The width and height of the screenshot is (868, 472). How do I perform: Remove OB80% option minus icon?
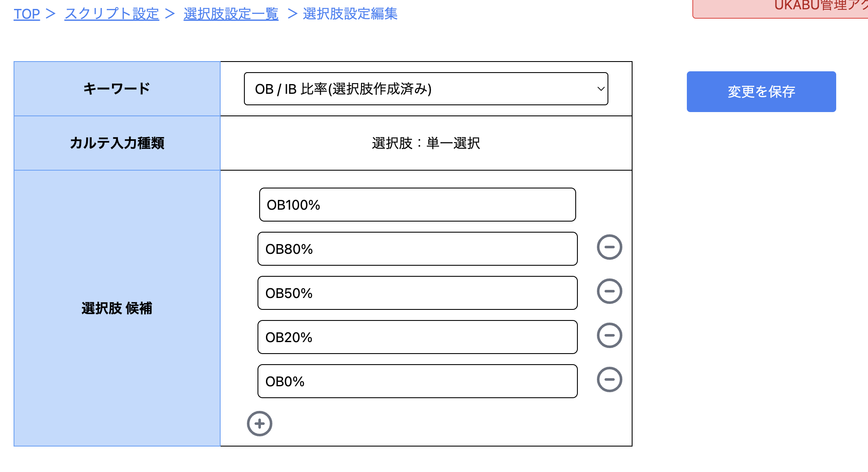click(610, 248)
